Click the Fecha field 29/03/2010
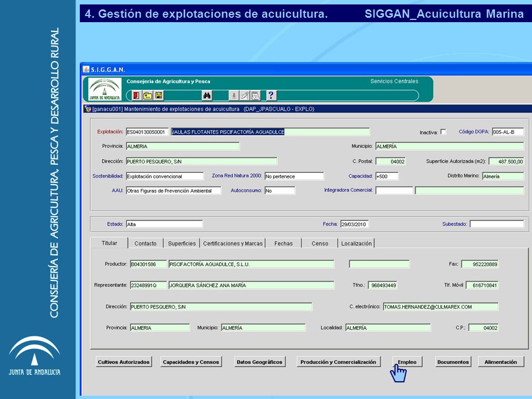Screen dimensions: 532x399 (355, 224)
